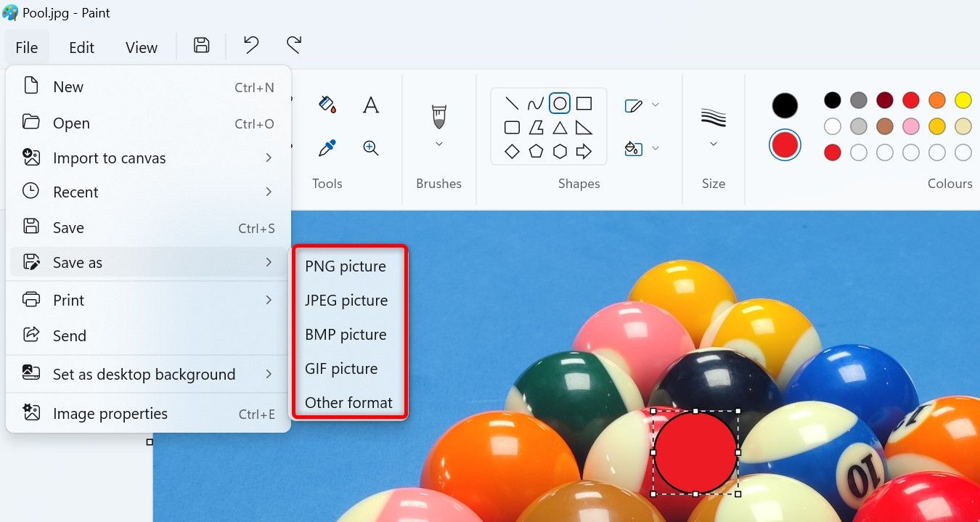Click the Brushes tool icon
Screen dimensions: 980x522
point(438,117)
